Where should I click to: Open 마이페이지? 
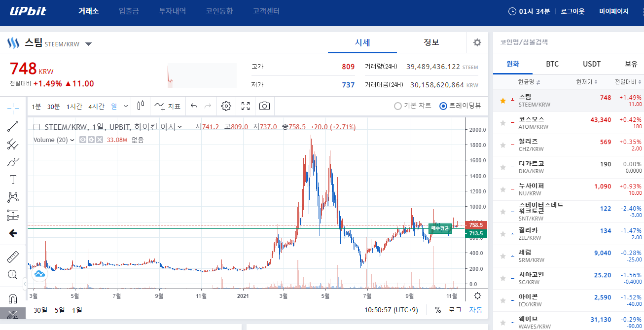[614, 11]
